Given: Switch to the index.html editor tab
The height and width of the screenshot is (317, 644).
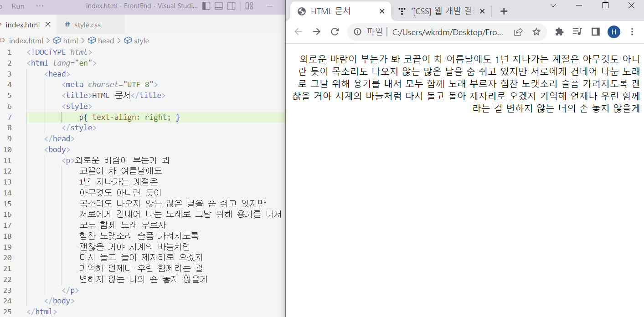Looking at the screenshot, I should (x=23, y=25).
